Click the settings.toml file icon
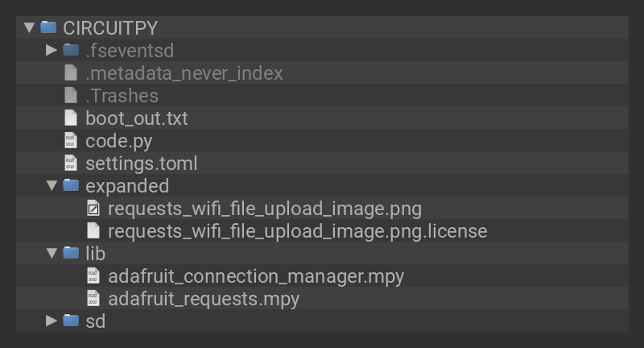 pos(71,164)
